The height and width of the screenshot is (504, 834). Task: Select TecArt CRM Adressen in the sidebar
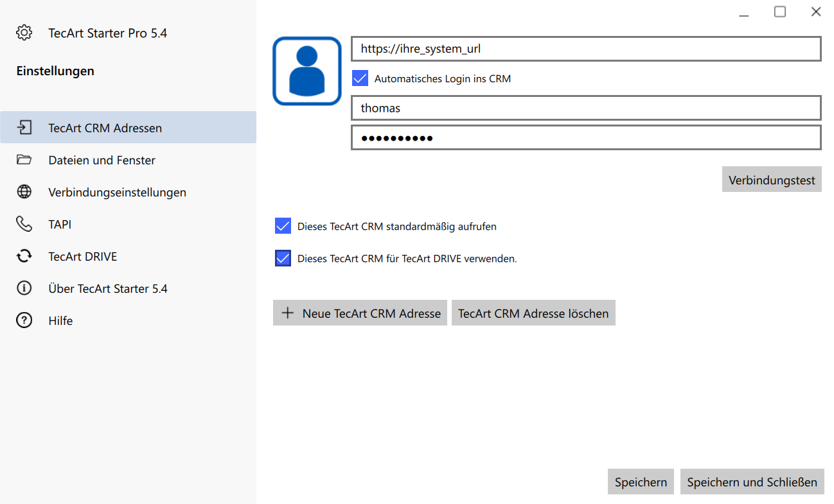(x=129, y=128)
